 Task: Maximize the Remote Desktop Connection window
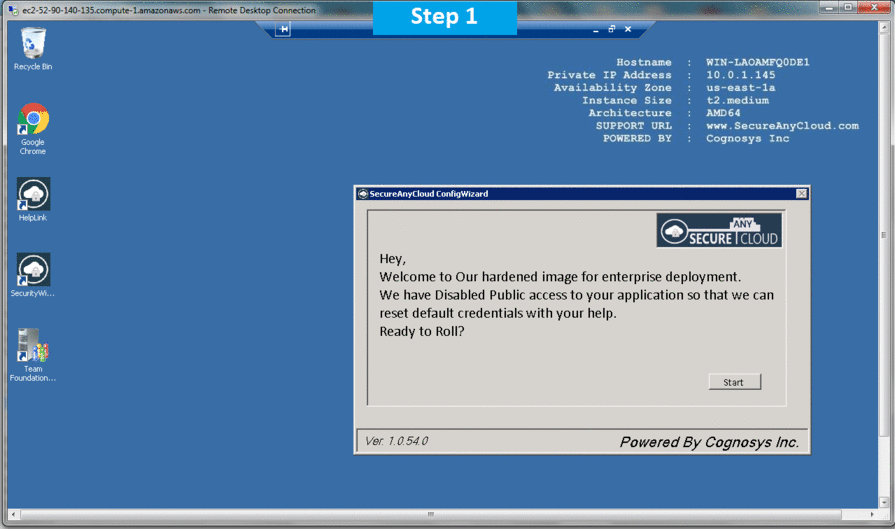click(848, 8)
